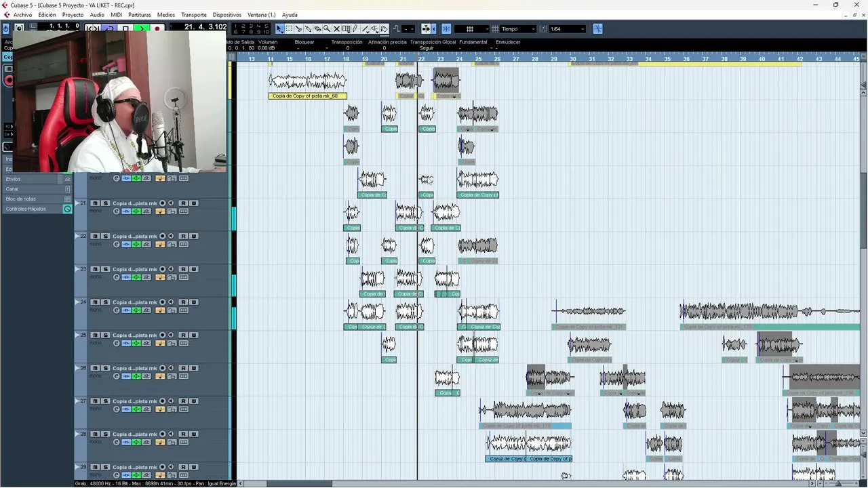Viewport: 868px width, 488px height.
Task: Open the Audio menu
Action: (97, 15)
